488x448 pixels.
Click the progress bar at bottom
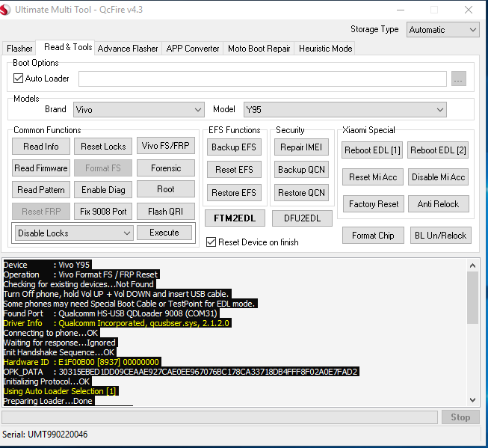(220, 417)
